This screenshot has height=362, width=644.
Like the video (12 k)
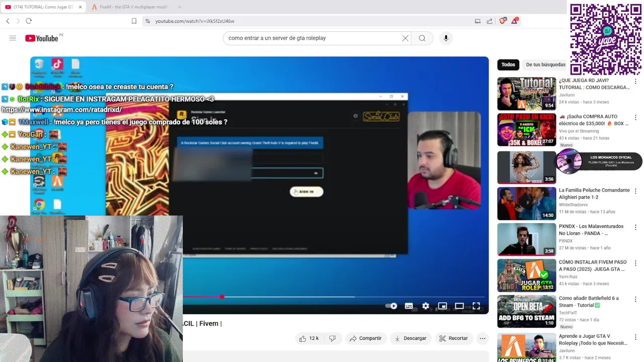coord(309,338)
